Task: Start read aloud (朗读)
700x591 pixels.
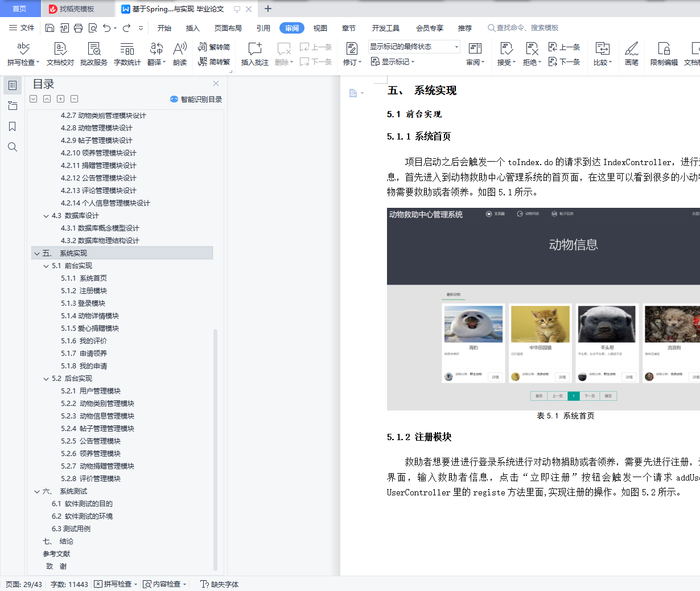Action: pos(180,54)
